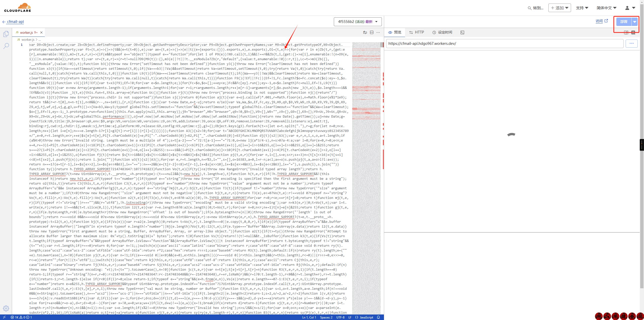Switch to the 预览 preview tab
644x320 pixels.
tap(395, 32)
